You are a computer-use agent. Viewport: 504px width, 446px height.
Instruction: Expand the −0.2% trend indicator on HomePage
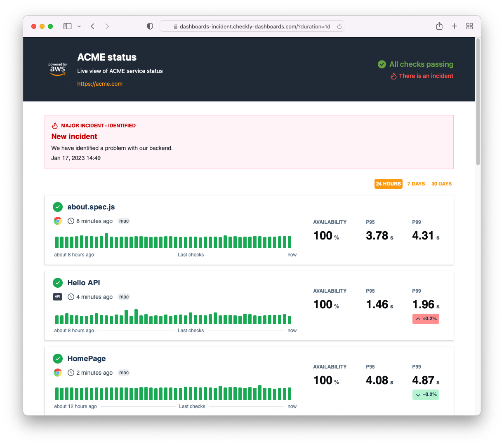coord(426,394)
